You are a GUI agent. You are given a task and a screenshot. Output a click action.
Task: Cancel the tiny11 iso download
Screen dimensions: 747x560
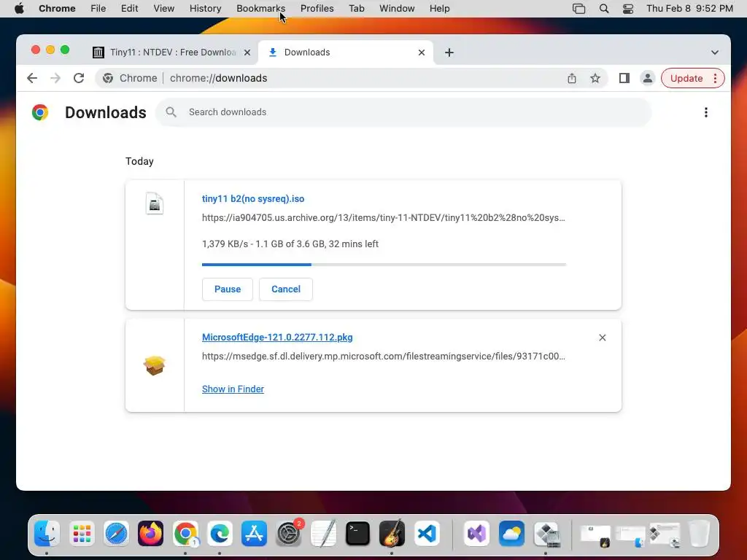coord(286,289)
